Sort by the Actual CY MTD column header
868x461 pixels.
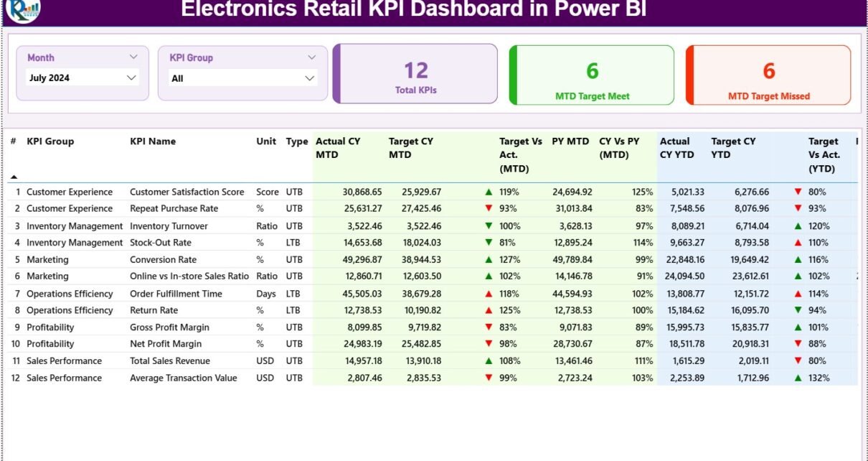pos(338,148)
